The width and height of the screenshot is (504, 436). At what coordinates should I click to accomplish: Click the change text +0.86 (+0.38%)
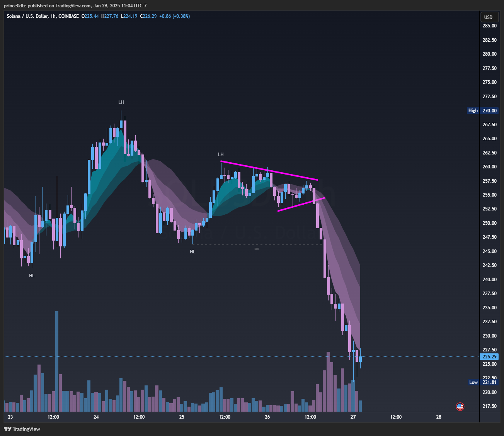(x=175, y=16)
